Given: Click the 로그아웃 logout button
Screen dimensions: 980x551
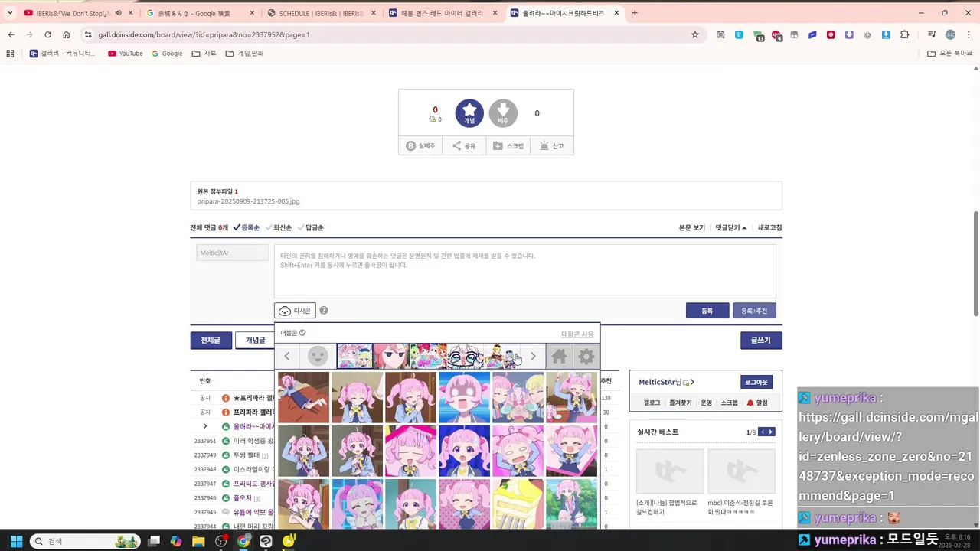Looking at the screenshot, I should 756,382.
